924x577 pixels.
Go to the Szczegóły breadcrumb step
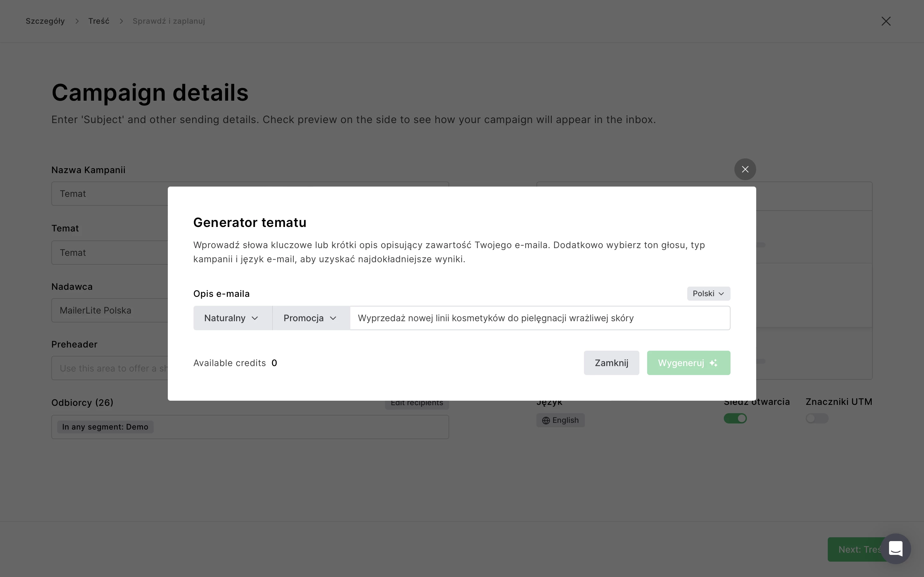click(x=45, y=21)
